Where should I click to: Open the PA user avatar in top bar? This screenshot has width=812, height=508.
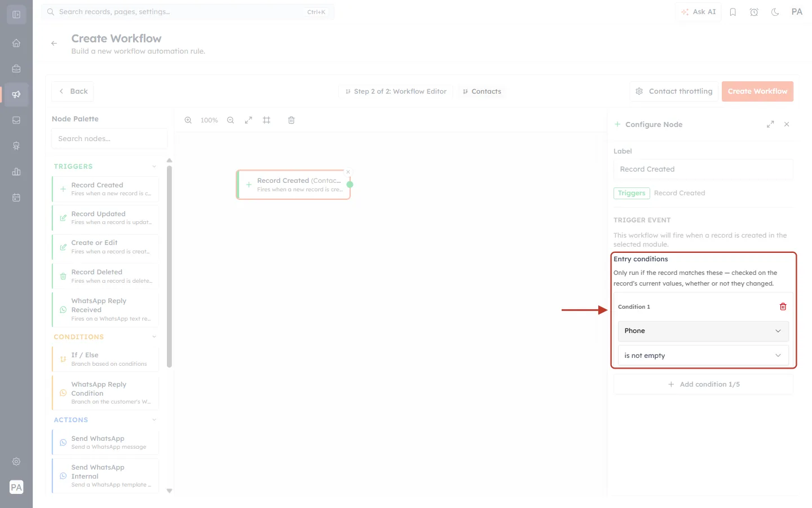pos(797,12)
